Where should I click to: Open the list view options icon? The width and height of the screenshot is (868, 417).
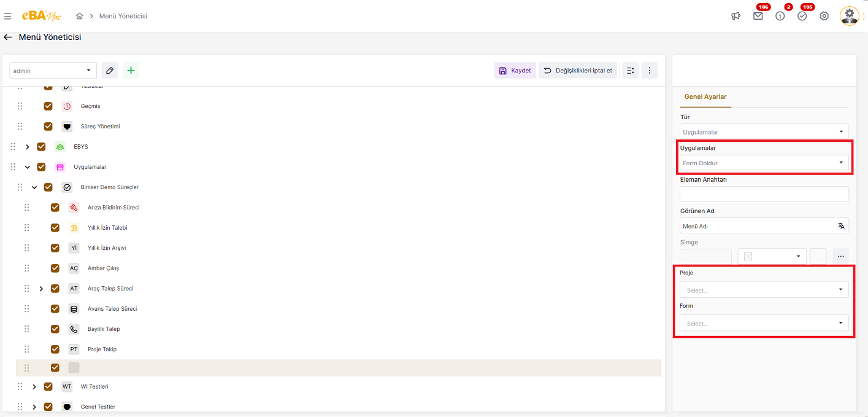tap(631, 71)
